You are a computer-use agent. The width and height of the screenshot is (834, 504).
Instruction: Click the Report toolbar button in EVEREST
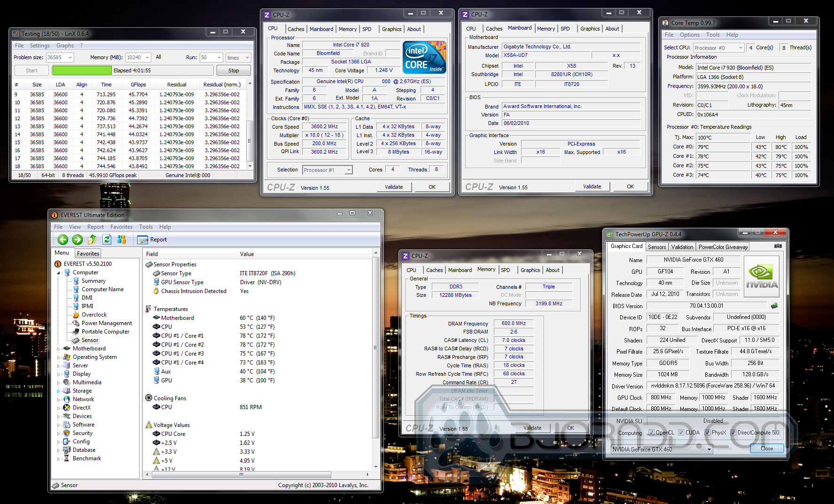(152, 240)
